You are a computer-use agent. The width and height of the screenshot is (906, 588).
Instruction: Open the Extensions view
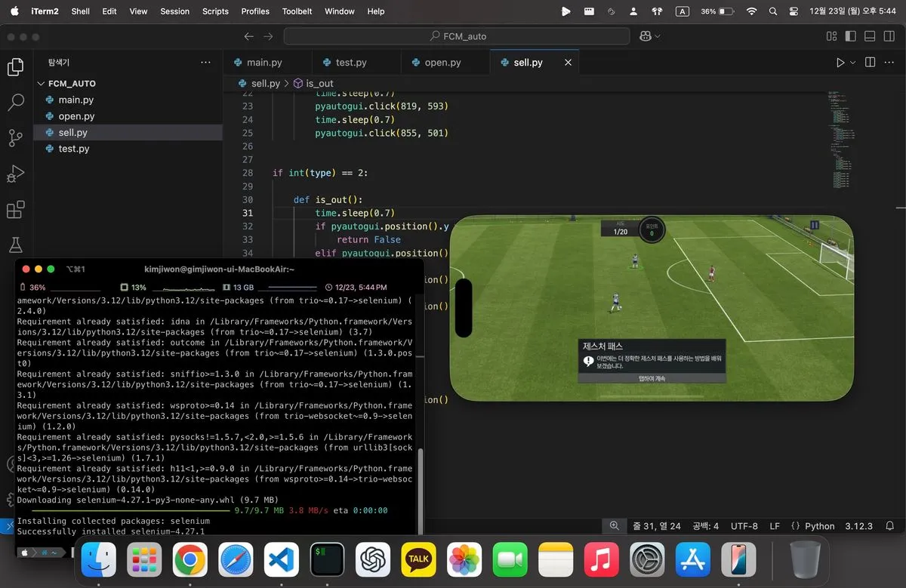click(x=15, y=209)
